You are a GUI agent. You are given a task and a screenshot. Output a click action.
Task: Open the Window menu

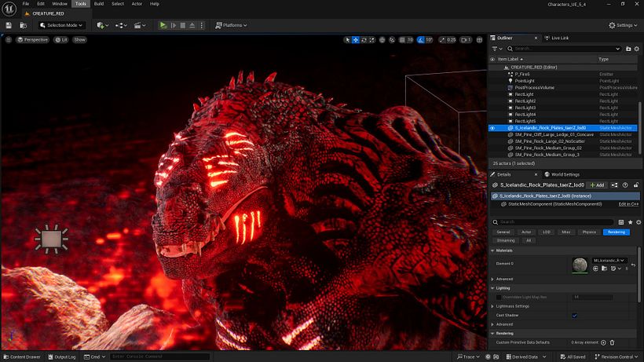tap(60, 4)
